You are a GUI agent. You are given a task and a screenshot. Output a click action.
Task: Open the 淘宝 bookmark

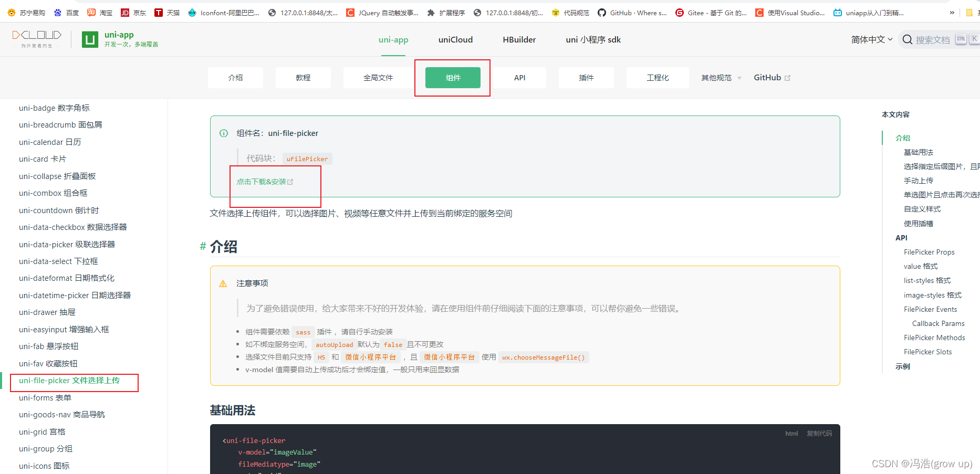pos(100,13)
